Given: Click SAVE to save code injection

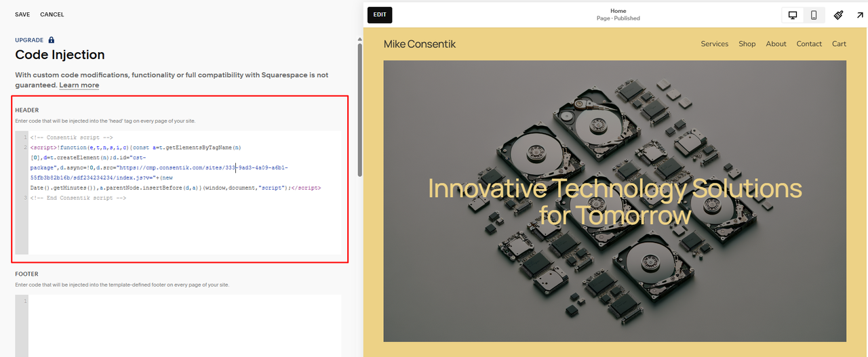Looking at the screenshot, I should (x=22, y=14).
